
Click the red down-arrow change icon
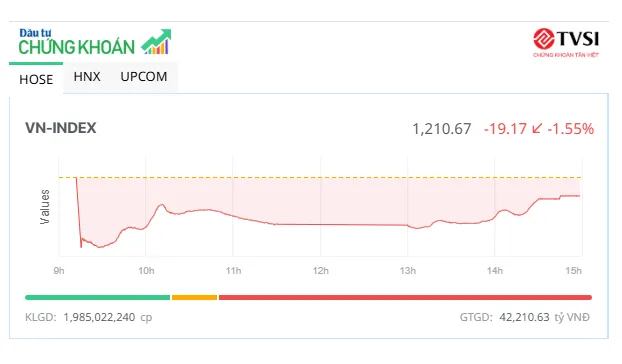pos(537,128)
